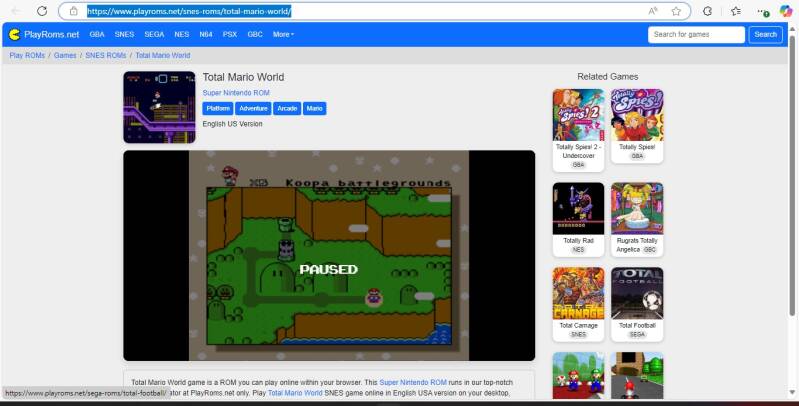Open Totally Spies! 2 Undercover game card
This screenshot has width=799, height=406.
(578, 130)
